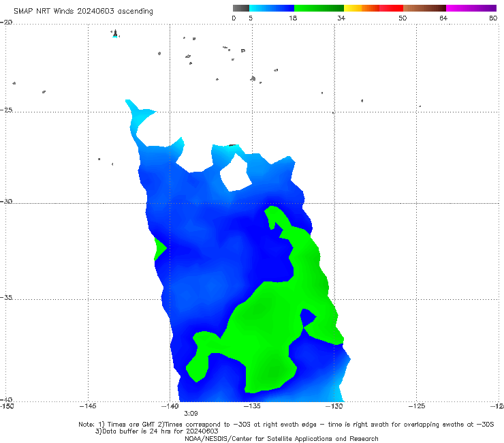Click the yellow-orange segment of the colorbar
The height and width of the screenshot is (443, 504).
click(362, 8)
